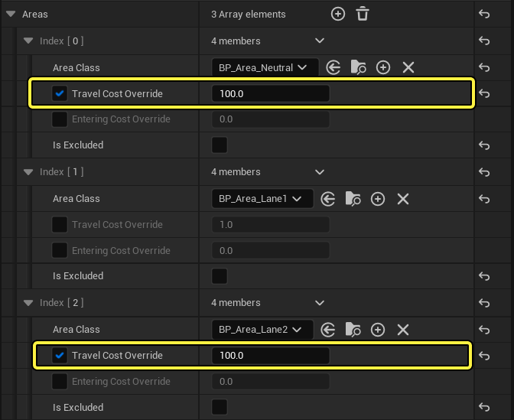
Task: Clear the BP_Area_Lane2 area class
Action: coord(403,330)
